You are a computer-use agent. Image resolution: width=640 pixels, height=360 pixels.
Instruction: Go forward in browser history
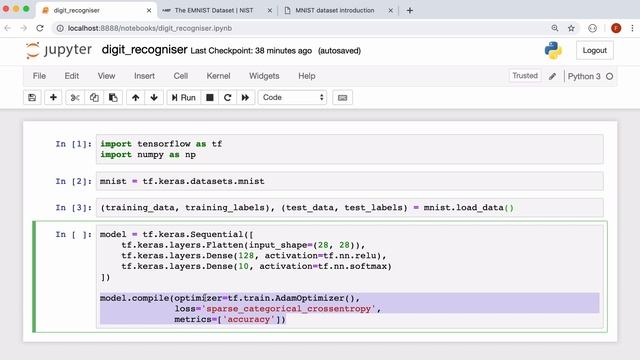(24, 28)
